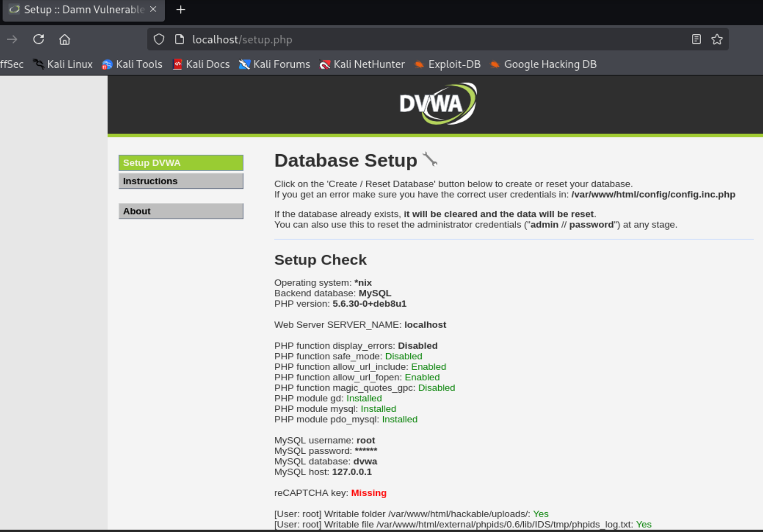Click safe_mode Disabled status text

[403, 357]
